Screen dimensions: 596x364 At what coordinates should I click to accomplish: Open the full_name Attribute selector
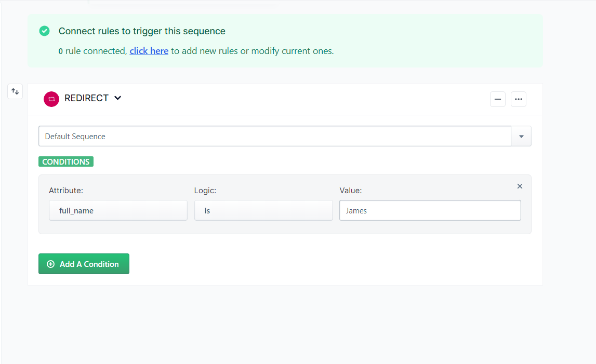coord(118,211)
